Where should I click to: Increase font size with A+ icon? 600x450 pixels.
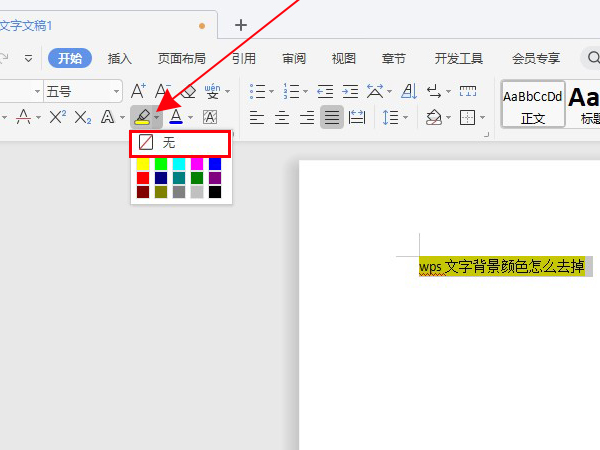[x=139, y=91]
